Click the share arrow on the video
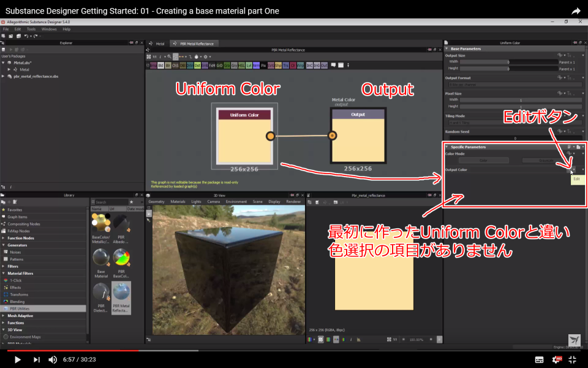 [576, 11]
